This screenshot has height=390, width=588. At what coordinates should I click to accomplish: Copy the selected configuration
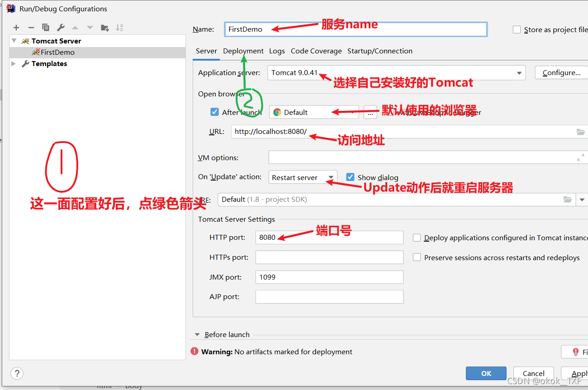[46, 28]
